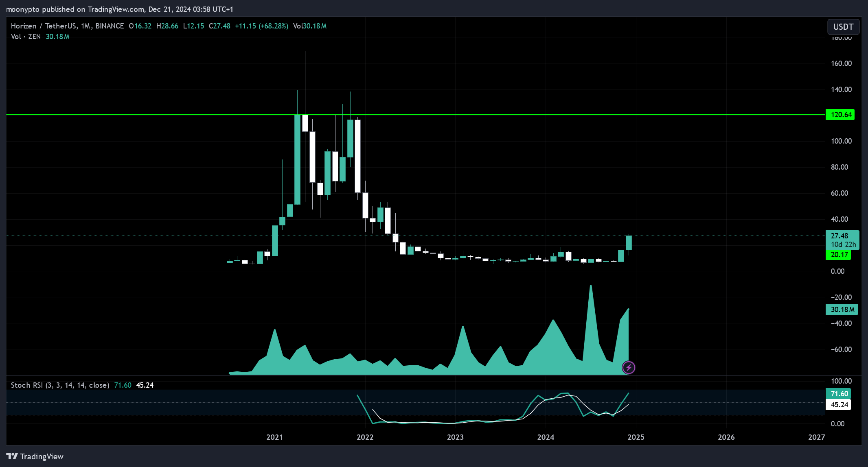Click the +11.15 (+68.28%) change value
868x467 pixels.
point(262,26)
